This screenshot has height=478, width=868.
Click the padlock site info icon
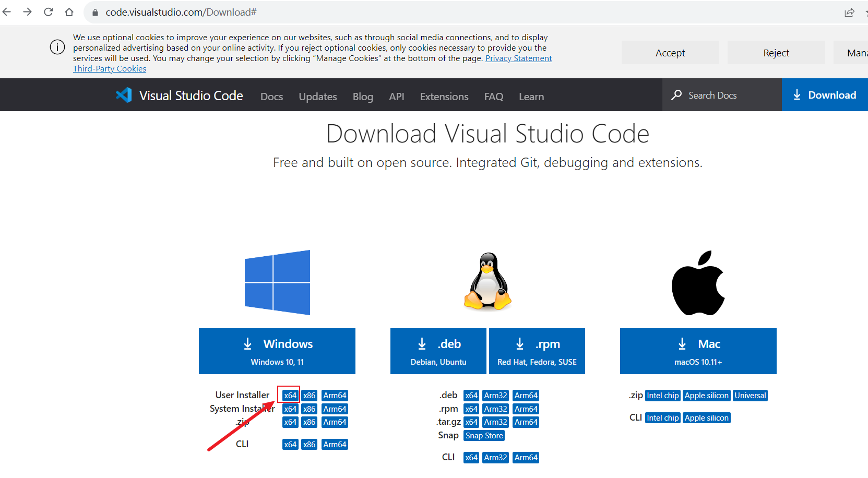pyautogui.click(x=95, y=13)
